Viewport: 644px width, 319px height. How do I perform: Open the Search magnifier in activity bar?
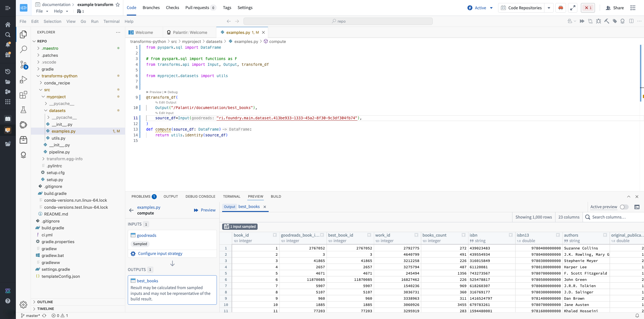point(23,49)
